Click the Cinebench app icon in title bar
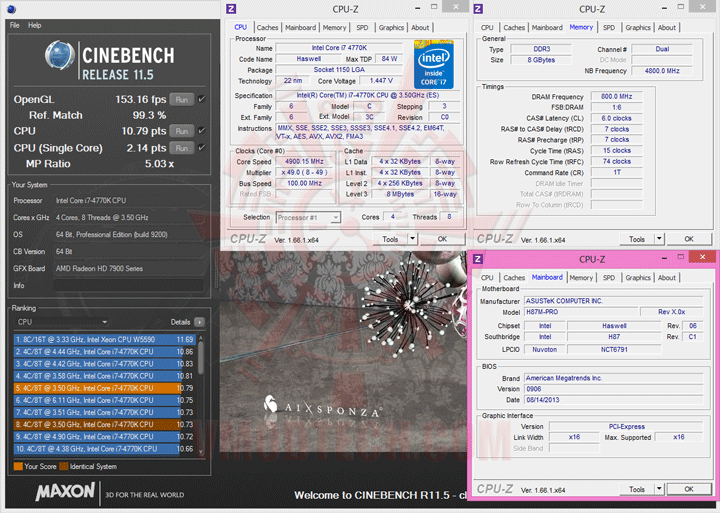 coord(12,9)
